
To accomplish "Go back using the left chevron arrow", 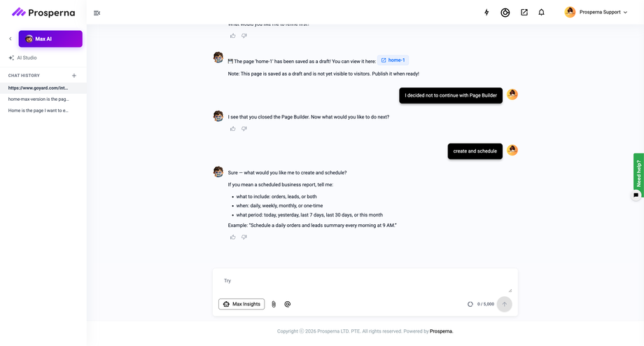I will tap(10, 39).
